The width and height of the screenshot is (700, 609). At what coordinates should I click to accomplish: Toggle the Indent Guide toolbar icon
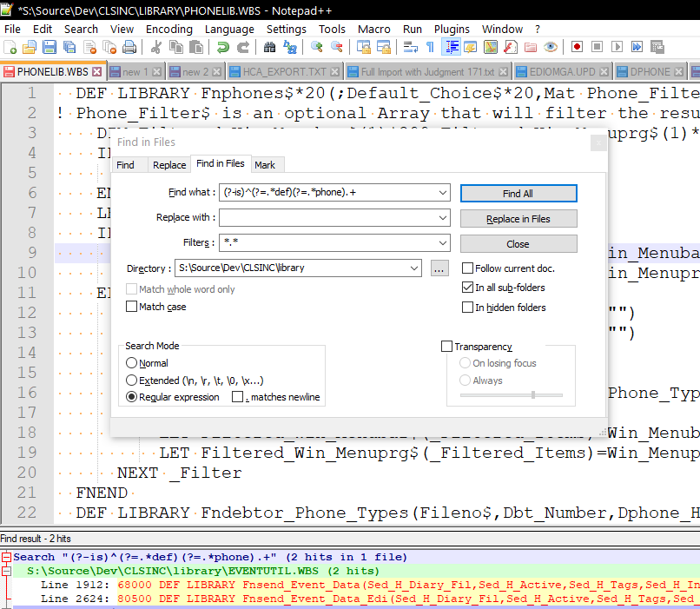451,47
